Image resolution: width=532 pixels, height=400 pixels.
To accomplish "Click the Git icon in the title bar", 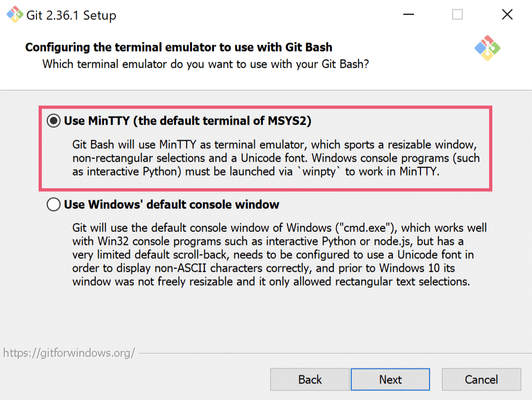I will coord(14,15).
